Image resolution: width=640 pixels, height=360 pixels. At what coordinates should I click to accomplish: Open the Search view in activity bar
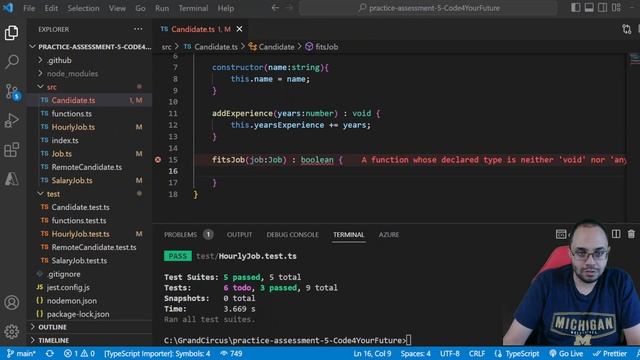coord(11,62)
